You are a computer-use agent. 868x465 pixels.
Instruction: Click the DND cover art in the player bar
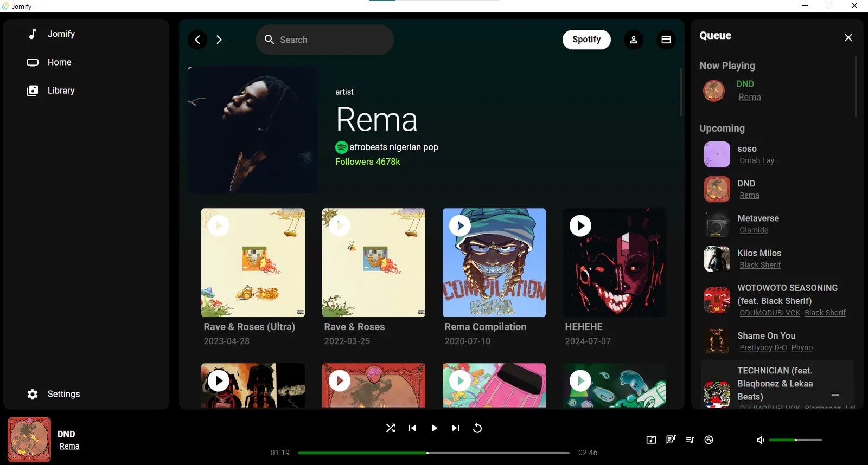point(29,440)
